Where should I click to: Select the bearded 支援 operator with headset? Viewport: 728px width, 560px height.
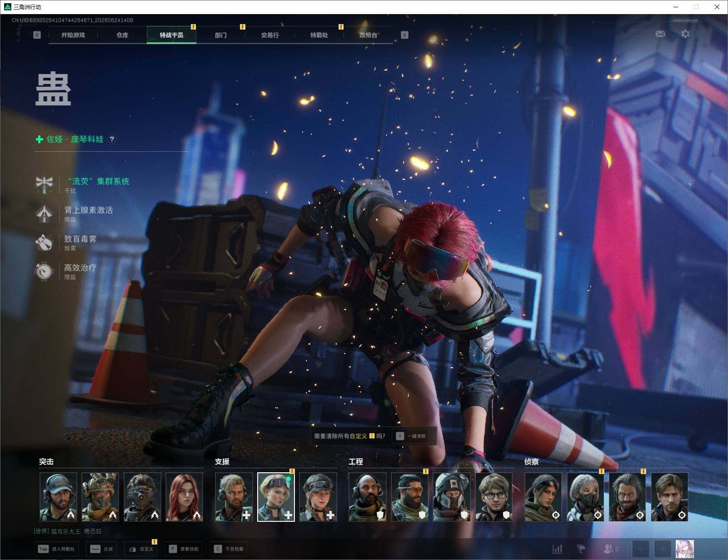tap(234, 497)
